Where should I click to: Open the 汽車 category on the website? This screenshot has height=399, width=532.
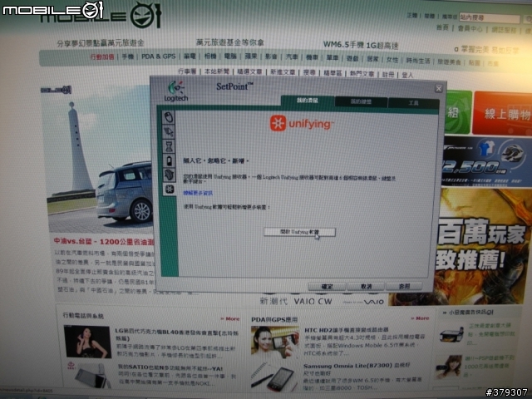coord(292,57)
